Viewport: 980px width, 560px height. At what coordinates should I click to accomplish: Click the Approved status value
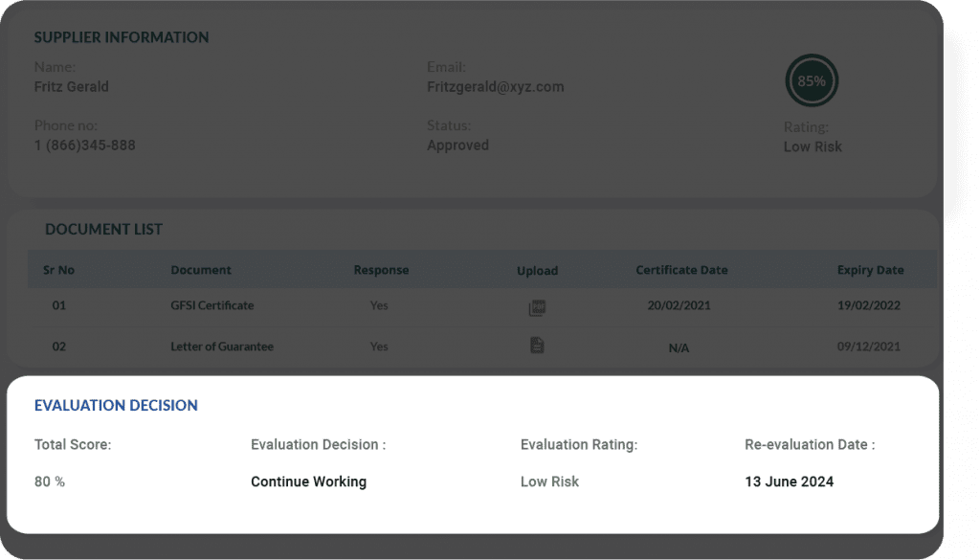coord(457,146)
